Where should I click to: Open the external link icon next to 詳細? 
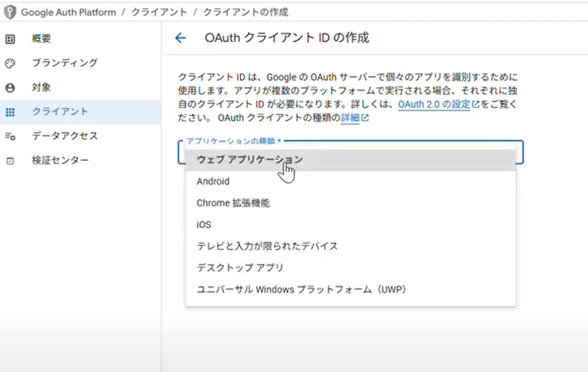tap(364, 118)
